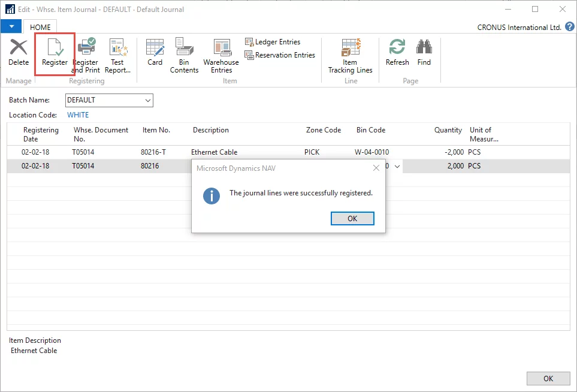Click the Register icon in the ribbon
This screenshot has width=577, height=392.
[55, 53]
